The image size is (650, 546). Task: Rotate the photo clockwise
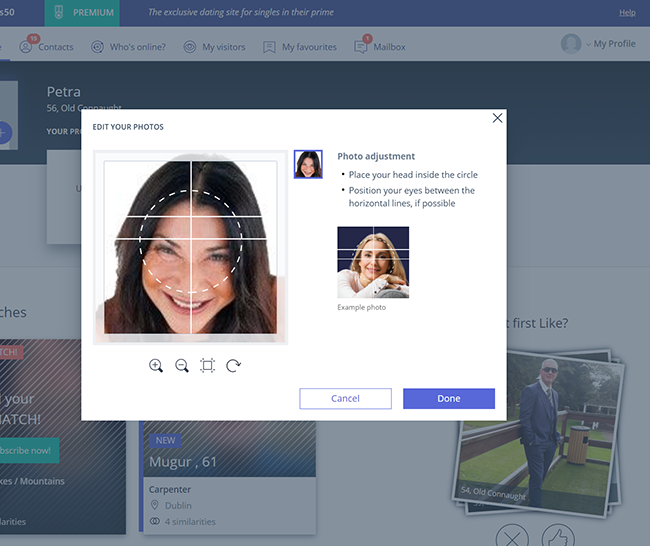[x=233, y=365]
